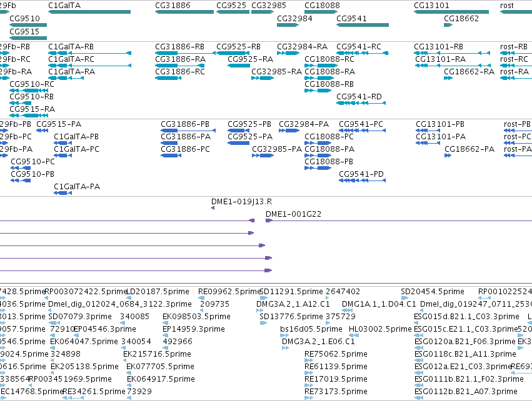Click the DME1-019J13.R BAC end label
Image resolution: width=532 pixels, height=401 pixels.
point(241,202)
